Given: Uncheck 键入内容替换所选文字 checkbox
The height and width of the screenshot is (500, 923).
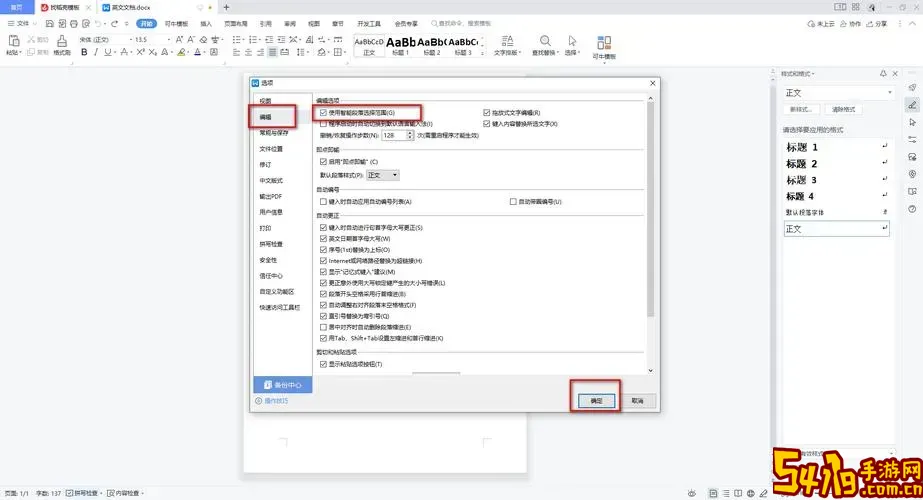Looking at the screenshot, I should tap(487, 124).
